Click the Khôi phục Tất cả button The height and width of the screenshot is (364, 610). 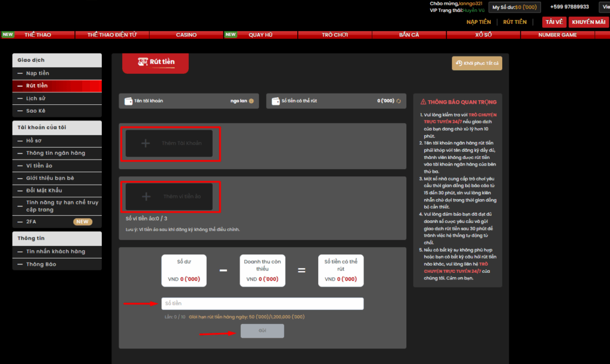click(x=477, y=63)
